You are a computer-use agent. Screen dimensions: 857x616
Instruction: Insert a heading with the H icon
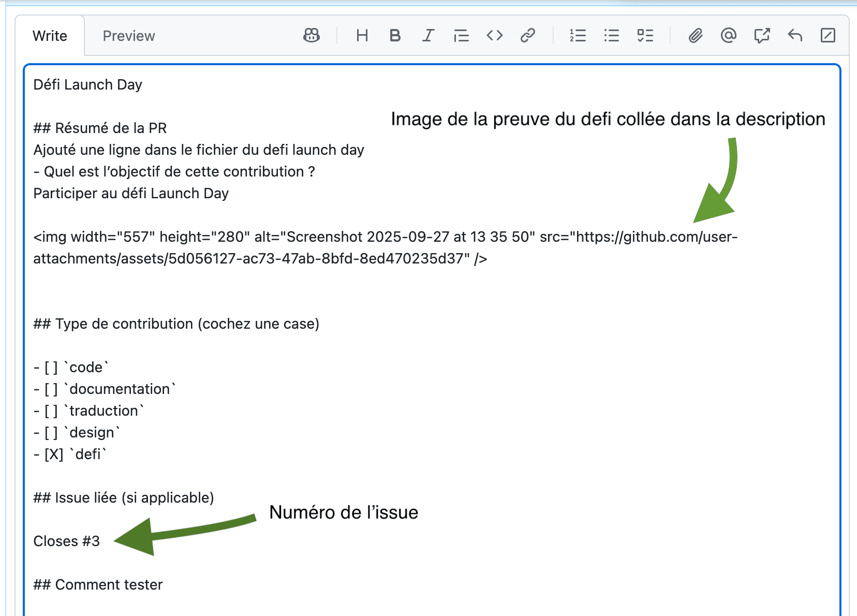point(362,35)
